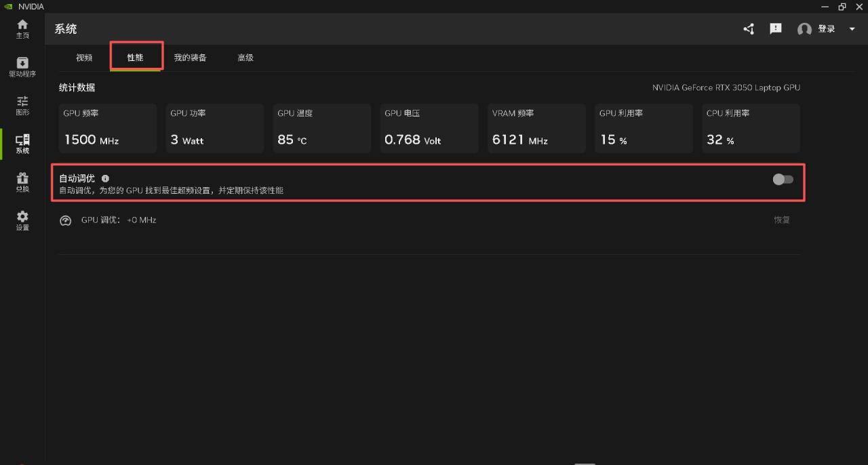Select the 系统 system sidebar icon
The height and width of the screenshot is (465, 868).
point(22,144)
